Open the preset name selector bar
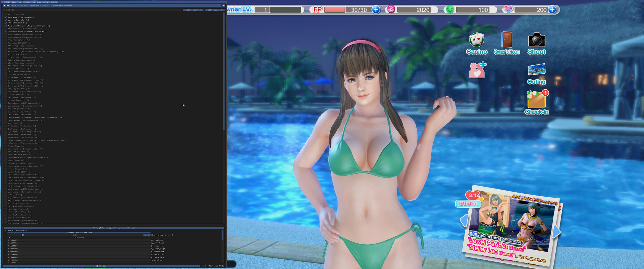The width and height of the screenshot is (644, 269). (x=116, y=6)
